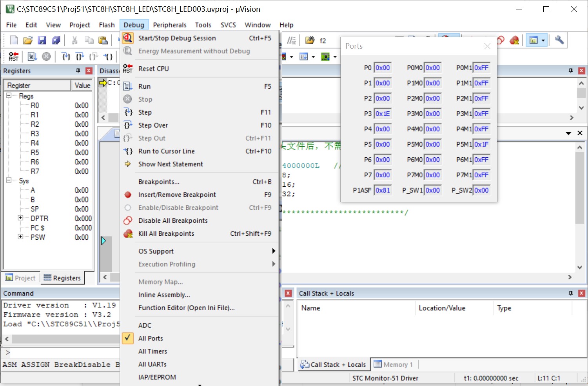The width and height of the screenshot is (588, 386).
Task: Collapse the Regs tree node
Action: pos(9,95)
